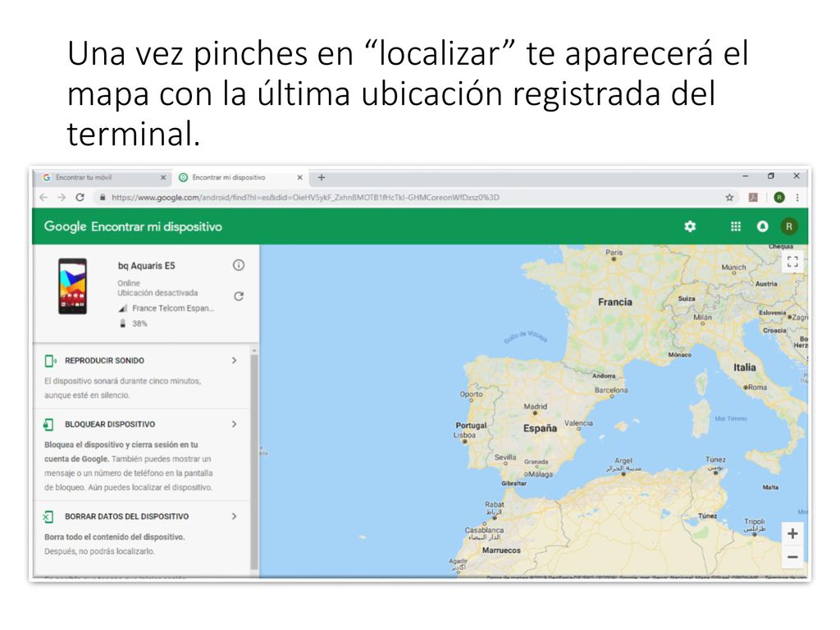Click Valencia on the map
This screenshot has width=840, height=630.
point(578,423)
